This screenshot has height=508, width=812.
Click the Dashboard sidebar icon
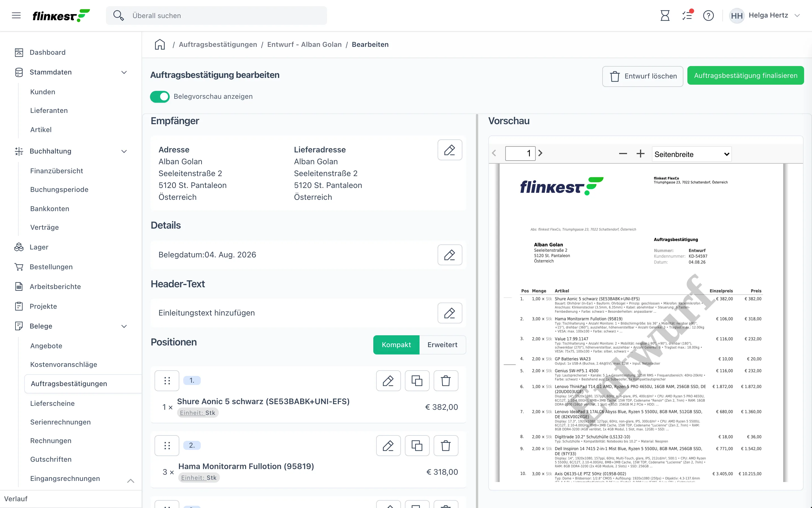click(x=19, y=52)
